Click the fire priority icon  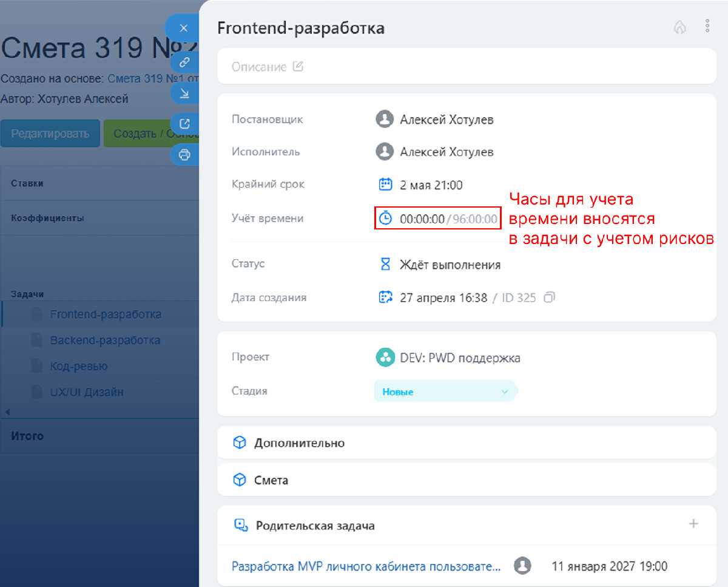point(680,27)
